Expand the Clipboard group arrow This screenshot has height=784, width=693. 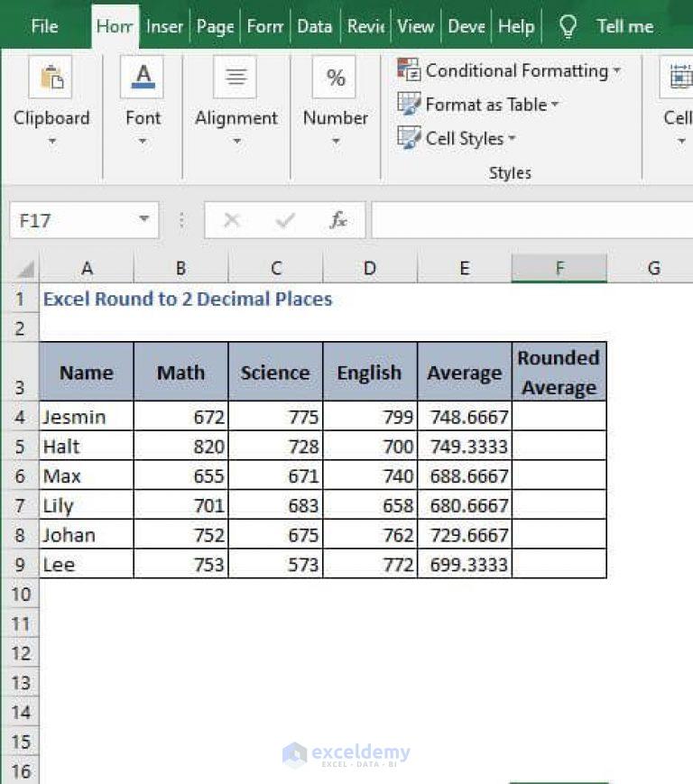(x=52, y=142)
